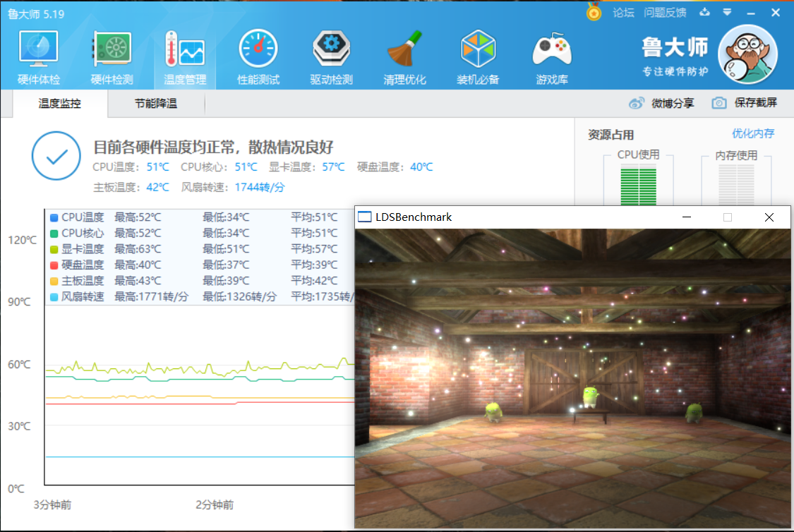Open 清理优化 cleanup broom tool
The width and height of the screenshot is (794, 532).
[404, 57]
